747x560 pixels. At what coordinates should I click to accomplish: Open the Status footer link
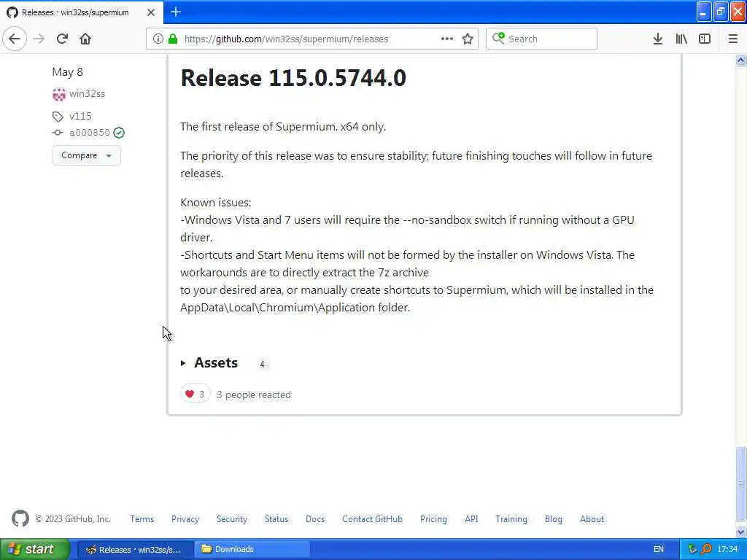pyautogui.click(x=276, y=519)
